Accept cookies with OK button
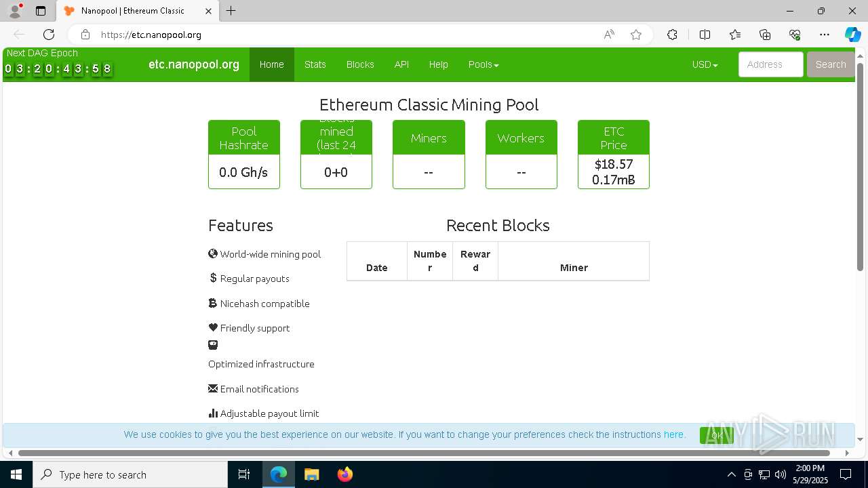868x488 pixels. [x=717, y=435]
